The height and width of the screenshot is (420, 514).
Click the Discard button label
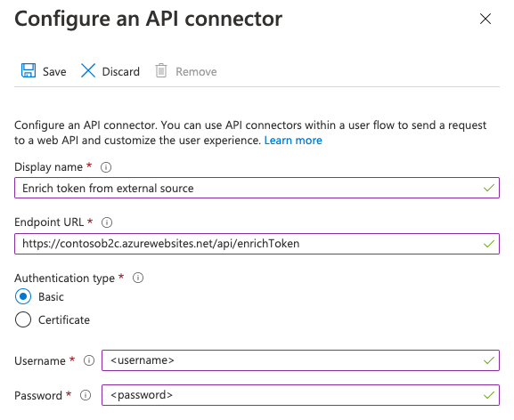click(x=121, y=72)
